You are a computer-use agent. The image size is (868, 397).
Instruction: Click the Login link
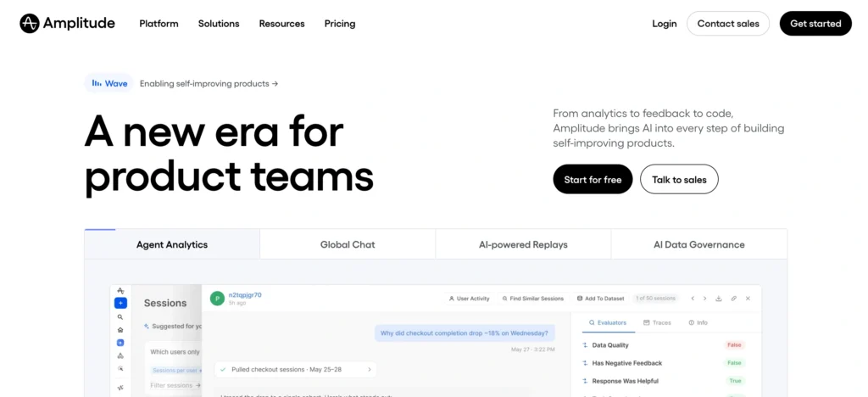(x=665, y=24)
